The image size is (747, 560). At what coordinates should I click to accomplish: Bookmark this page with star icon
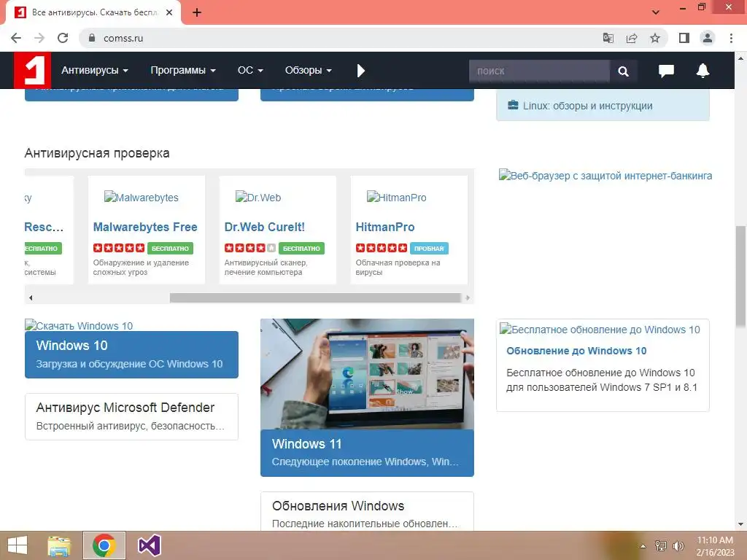[655, 38]
